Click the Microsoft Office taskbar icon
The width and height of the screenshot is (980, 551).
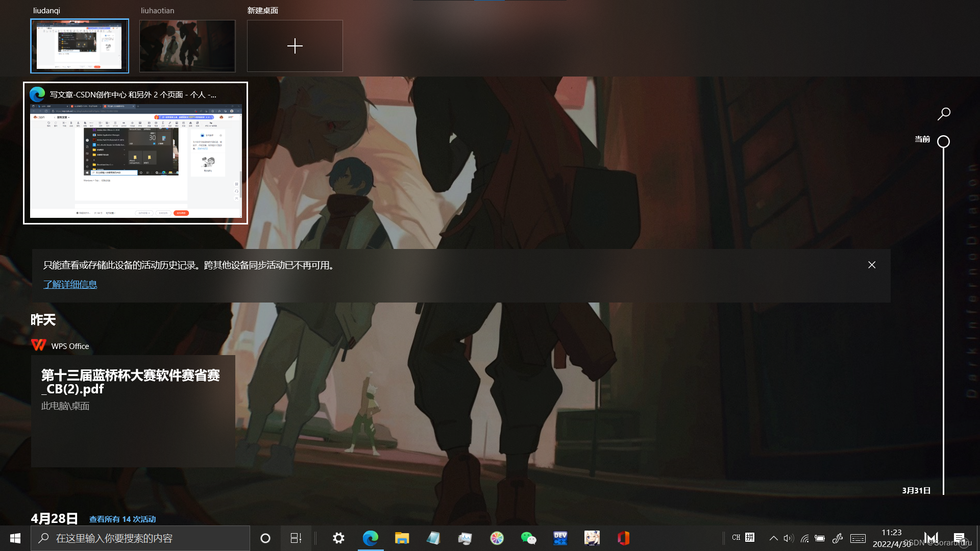[x=623, y=538]
